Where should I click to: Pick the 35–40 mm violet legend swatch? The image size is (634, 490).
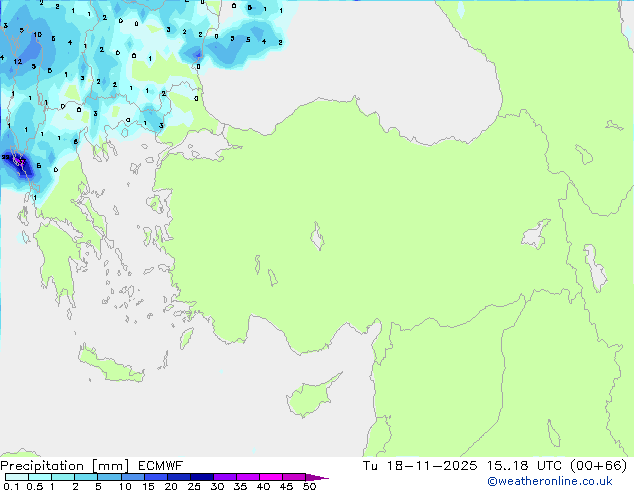247,477
